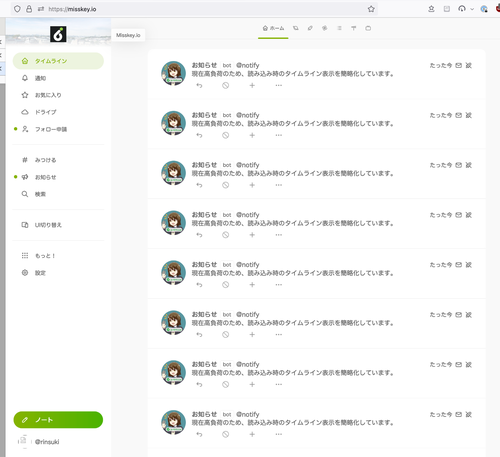
Task: Switch to the social timeline rocket tab
Action: tap(310, 28)
